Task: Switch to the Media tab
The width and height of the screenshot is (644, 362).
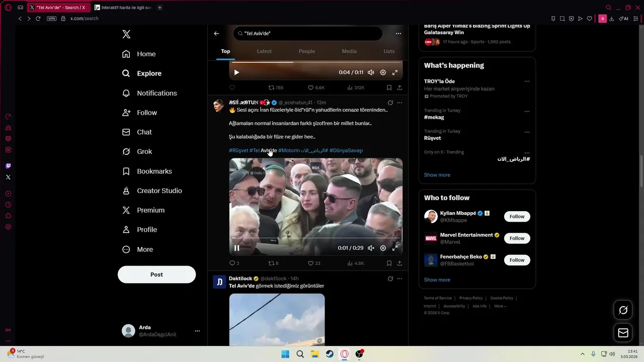Action: [349, 51]
